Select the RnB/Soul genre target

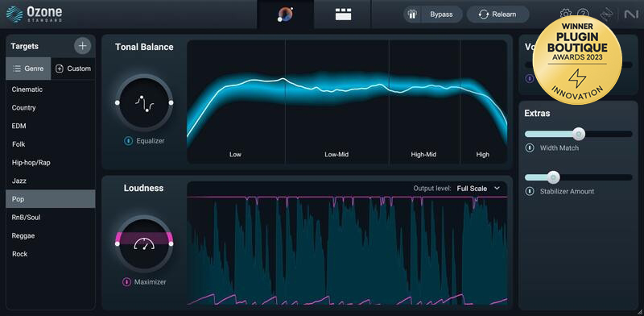click(51, 218)
